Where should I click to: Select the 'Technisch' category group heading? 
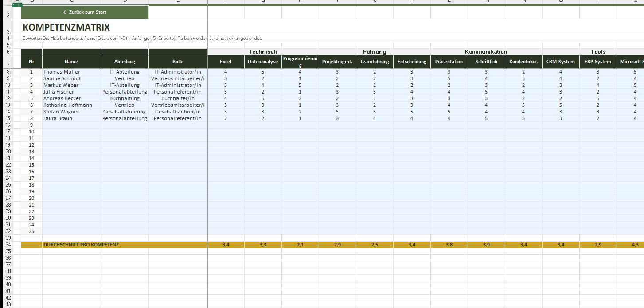point(263,52)
